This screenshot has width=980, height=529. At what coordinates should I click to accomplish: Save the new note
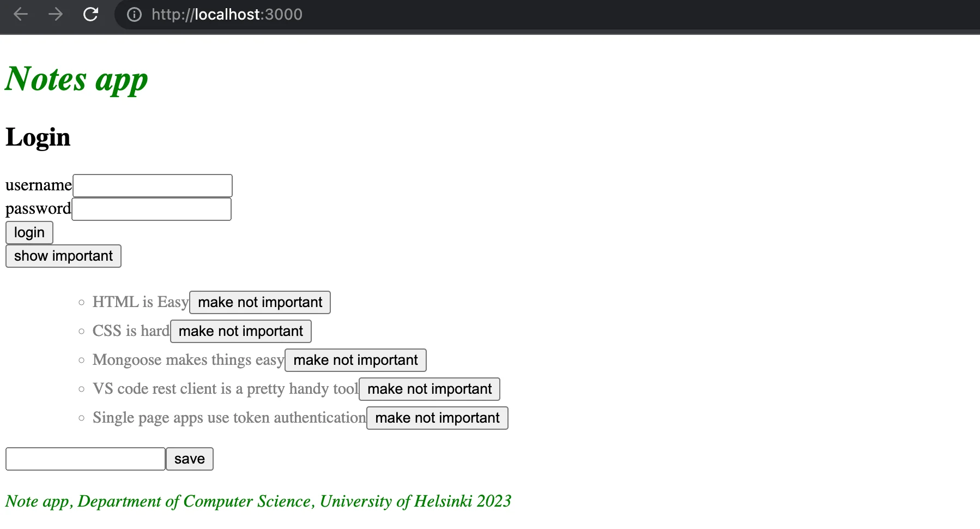(190, 459)
